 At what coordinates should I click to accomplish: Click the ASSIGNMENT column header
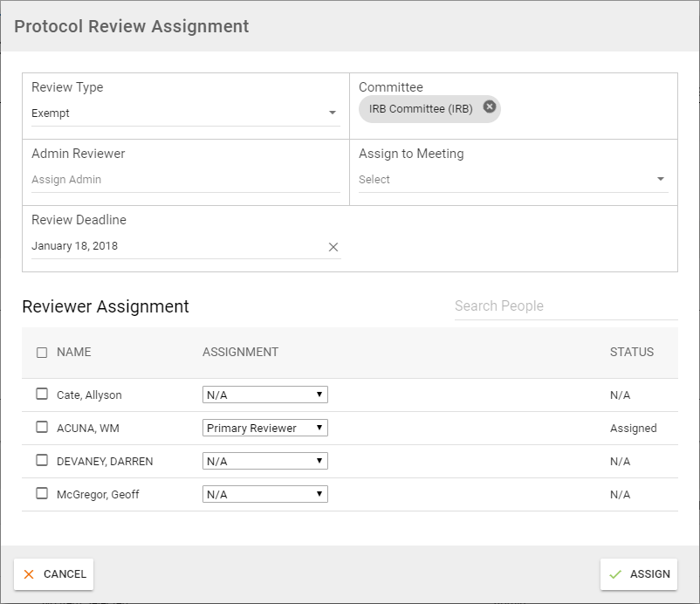[241, 352]
